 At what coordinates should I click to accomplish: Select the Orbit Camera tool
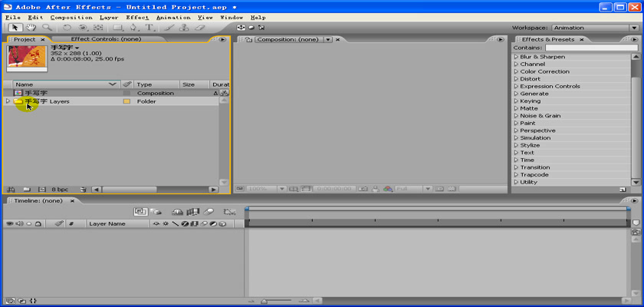[83, 28]
